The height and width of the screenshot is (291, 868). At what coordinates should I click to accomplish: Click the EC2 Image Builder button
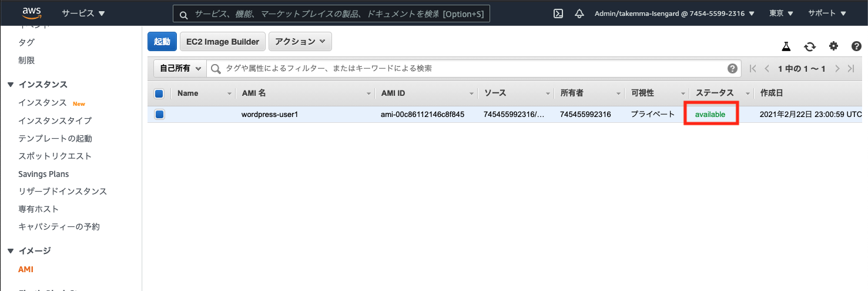pyautogui.click(x=222, y=42)
